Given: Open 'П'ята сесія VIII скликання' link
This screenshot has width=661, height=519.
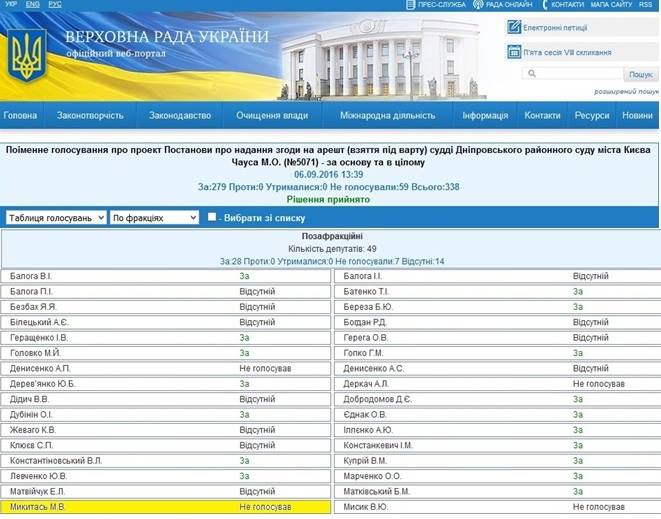Looking at the screenshot, I should tap(567, 53).
